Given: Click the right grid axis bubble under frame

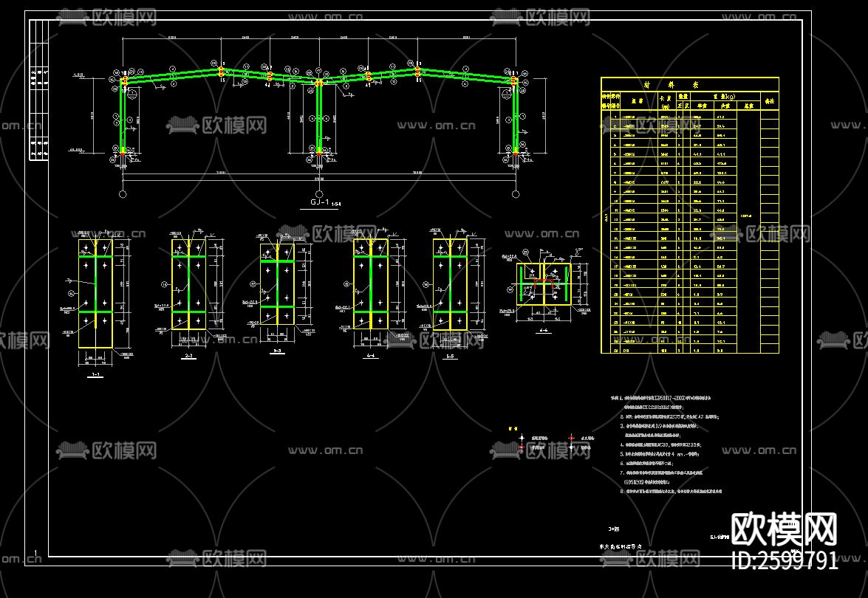Looking at the screenshot, I should coord(516,194).
